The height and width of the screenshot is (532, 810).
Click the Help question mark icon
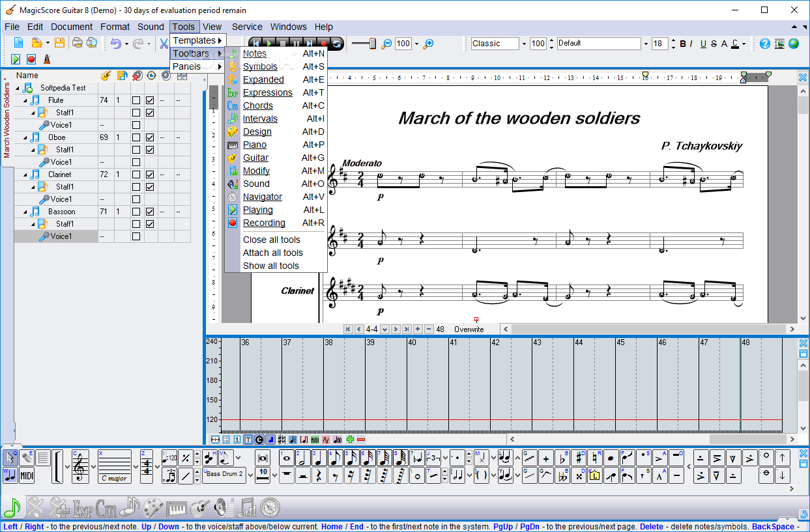pyautogui.click(x=764, y=44)
